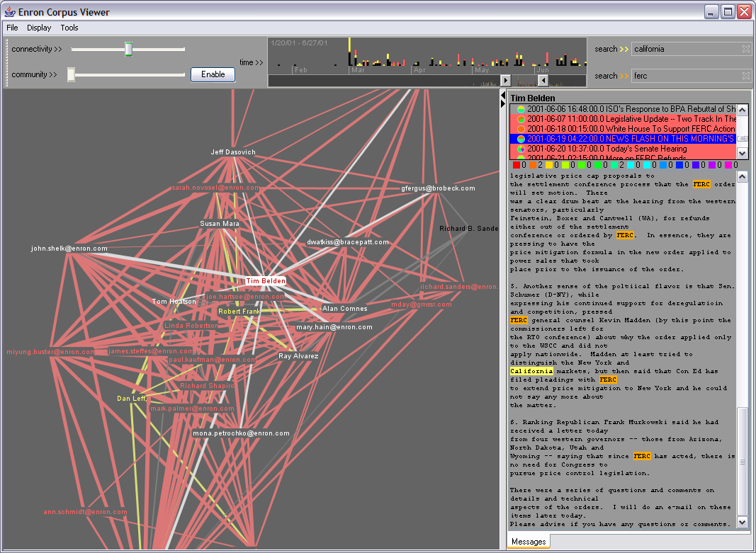The height and width of the screenshot is (553, 756).
Task: Click the orange topic color swatch
Action: [x=533, y=165]
